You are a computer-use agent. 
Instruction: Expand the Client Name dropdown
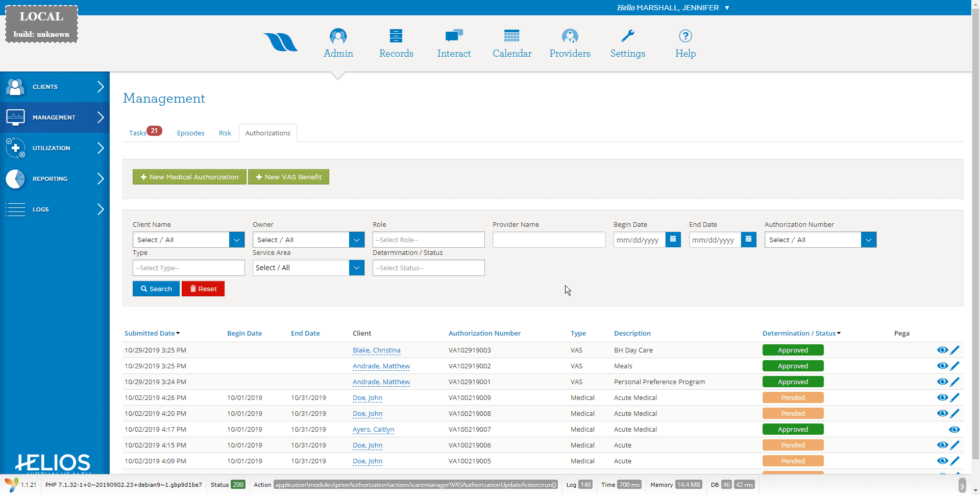point(236,240)
